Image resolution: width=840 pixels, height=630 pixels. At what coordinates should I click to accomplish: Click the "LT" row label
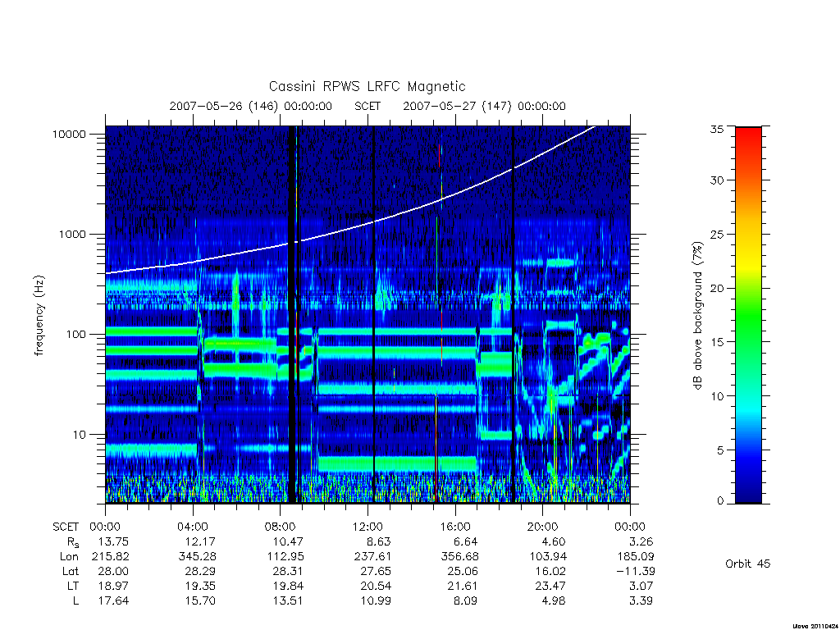pos(73,586)
